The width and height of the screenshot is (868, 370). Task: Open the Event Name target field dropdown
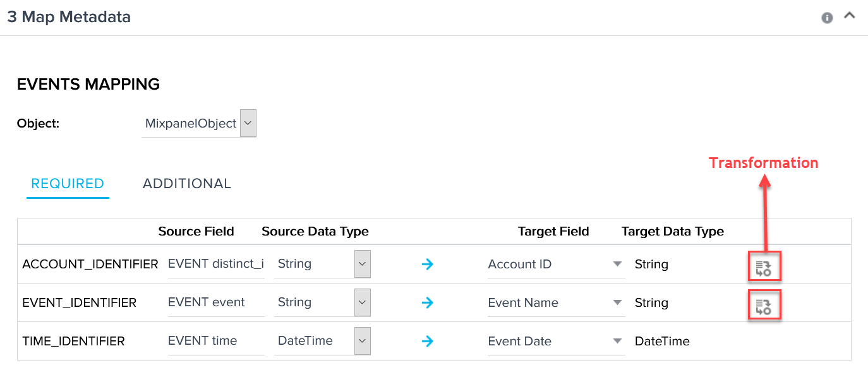(617, 302)
